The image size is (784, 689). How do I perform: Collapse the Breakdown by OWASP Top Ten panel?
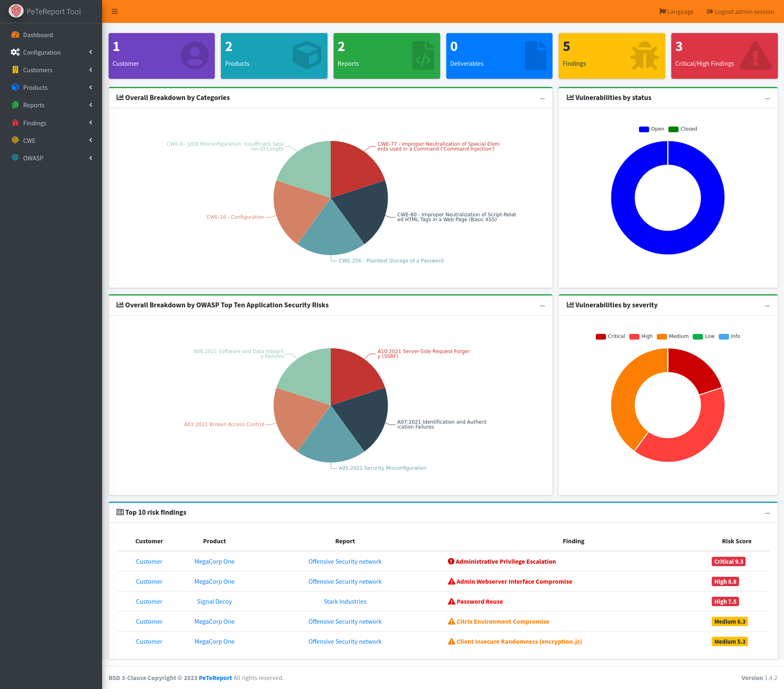542,306
